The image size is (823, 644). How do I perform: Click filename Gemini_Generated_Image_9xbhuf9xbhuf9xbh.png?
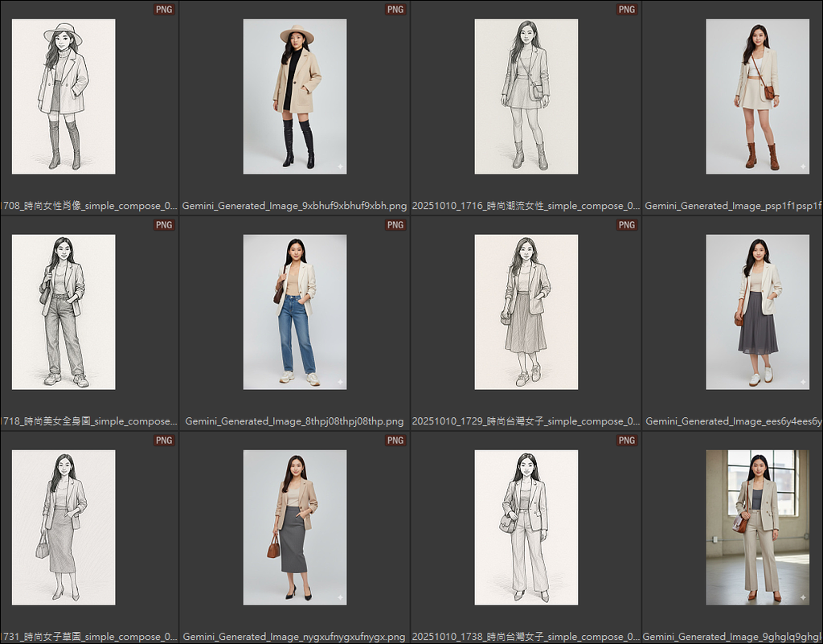click(294, 206)
